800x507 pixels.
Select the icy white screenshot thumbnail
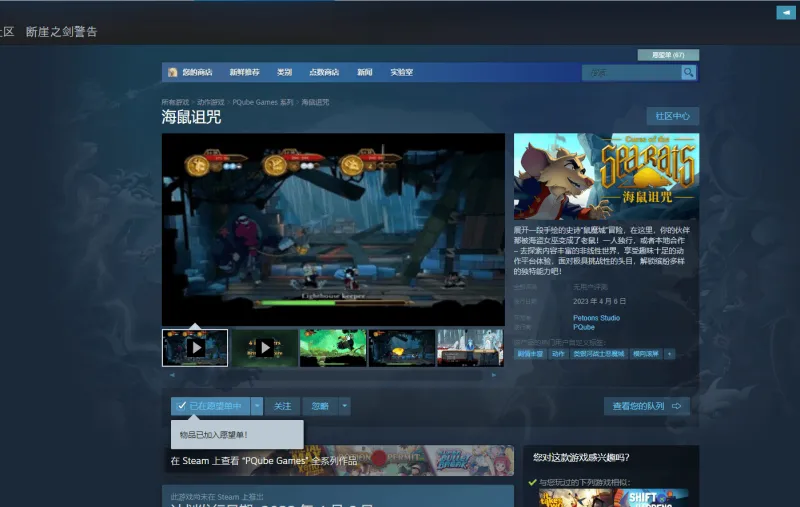pos(470,348)
